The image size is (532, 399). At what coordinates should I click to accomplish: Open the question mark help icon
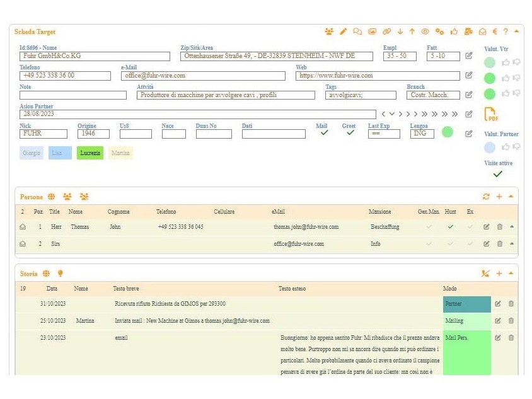tap(506, 32)
